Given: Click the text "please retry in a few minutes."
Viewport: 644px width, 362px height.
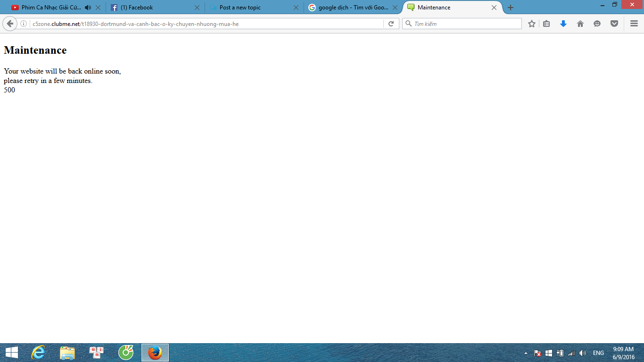Looking at the screenshot, I should click(x=48, y=81).
